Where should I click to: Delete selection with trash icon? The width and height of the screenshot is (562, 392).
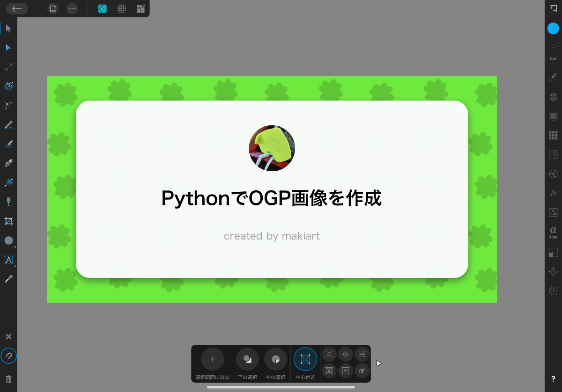pyautogui.click(x=8, y=378)
